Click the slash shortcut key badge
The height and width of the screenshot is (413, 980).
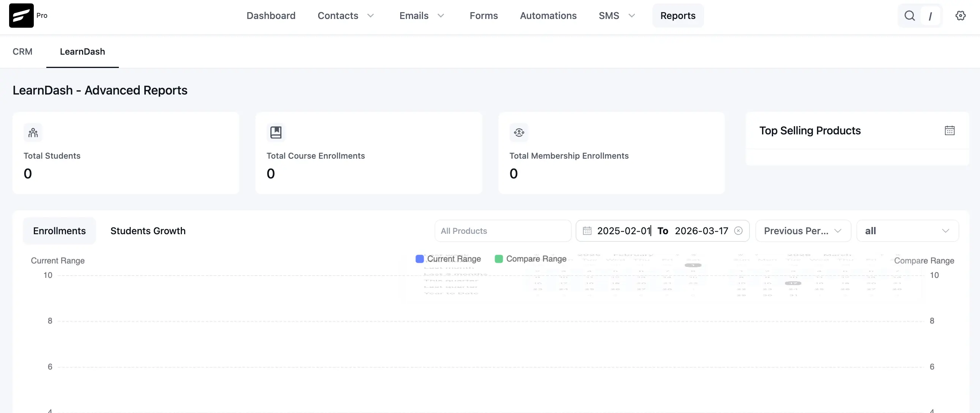tap(930, 16)
